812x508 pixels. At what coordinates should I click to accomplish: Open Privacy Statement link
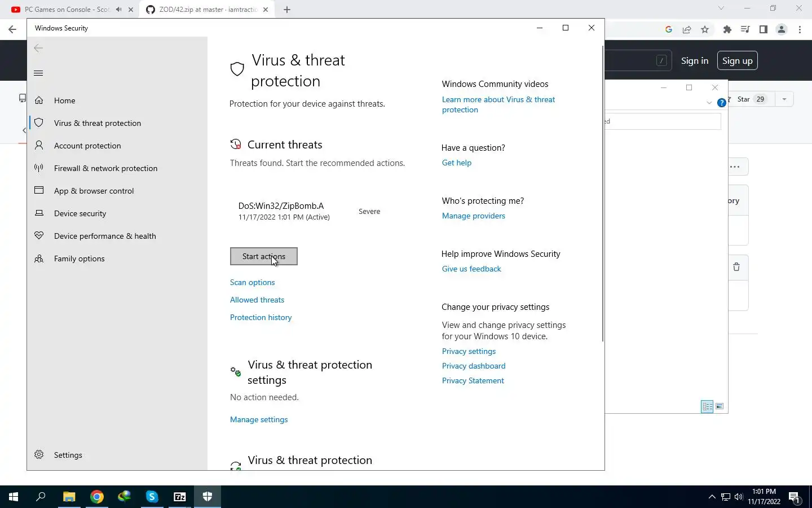[473, 380]
